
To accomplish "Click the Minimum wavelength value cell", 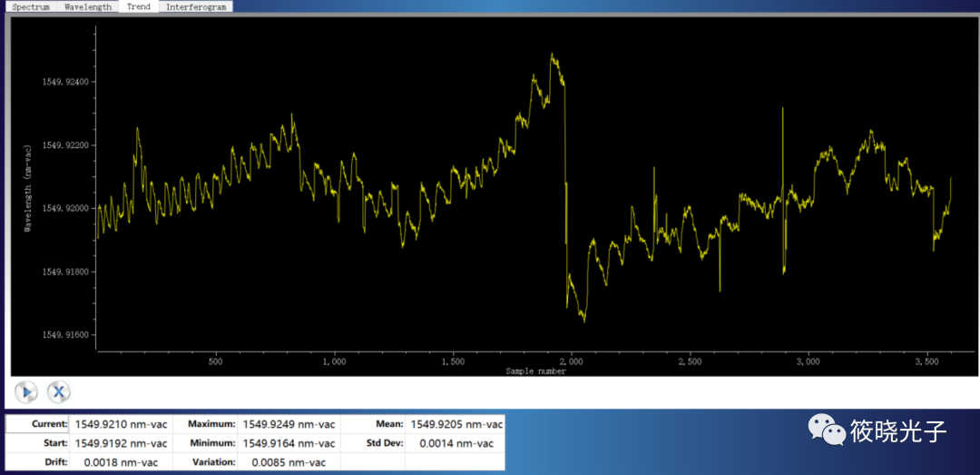I will pyautogui.click(x=289, y=443).
